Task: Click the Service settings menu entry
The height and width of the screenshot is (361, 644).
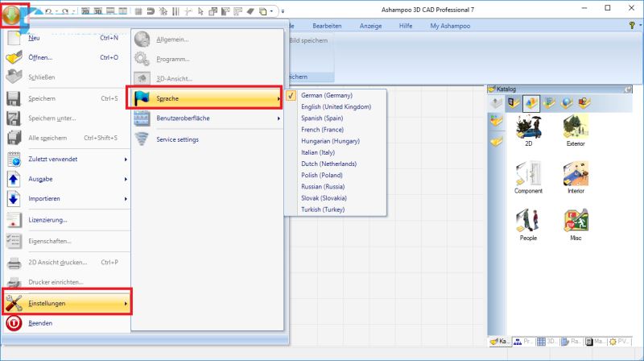Action: click(x=207, y=139)
